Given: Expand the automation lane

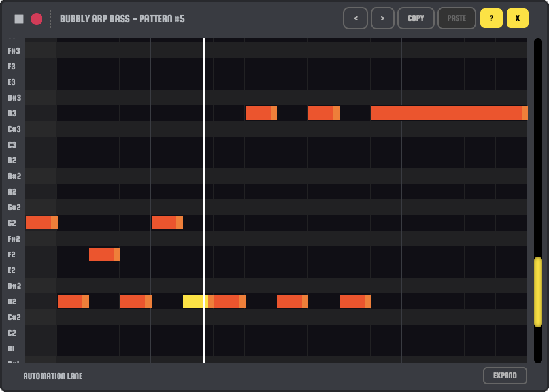Looking at the screenshot, I should click(x=505, y=376).
